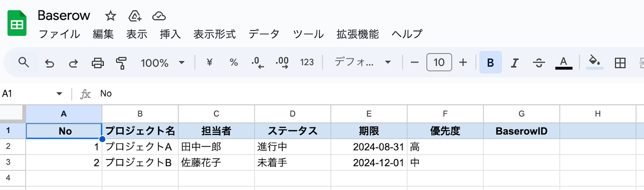Select the BaserowID header cell
Image resolution: width=644 pixels, height=190 pixels.
[x=521, y=131]
